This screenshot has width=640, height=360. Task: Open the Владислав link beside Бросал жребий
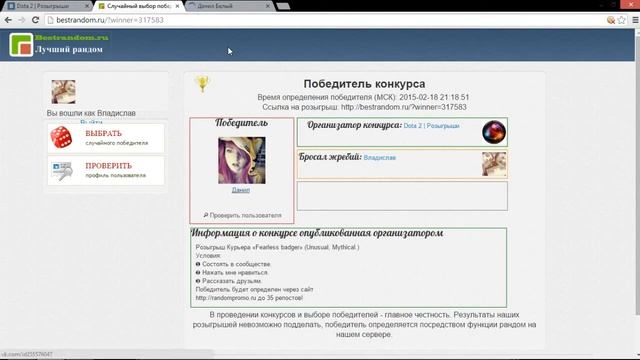coord(380,158)
